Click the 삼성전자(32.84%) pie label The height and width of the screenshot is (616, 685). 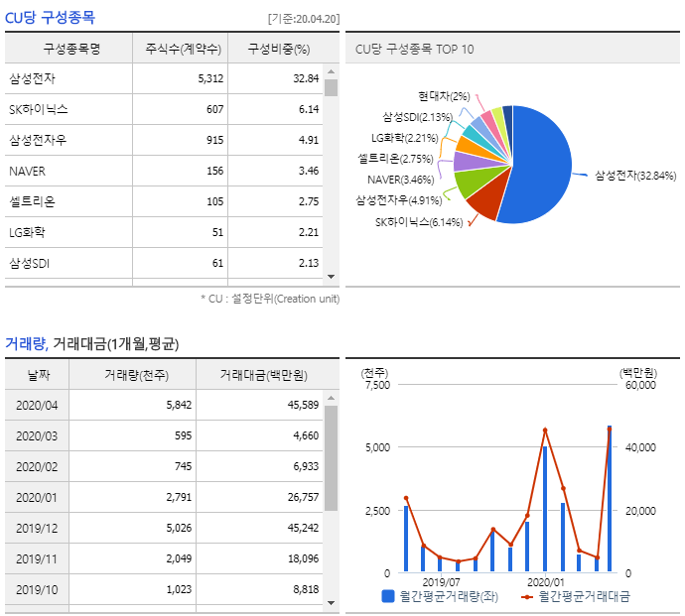(x=635, y=176)
